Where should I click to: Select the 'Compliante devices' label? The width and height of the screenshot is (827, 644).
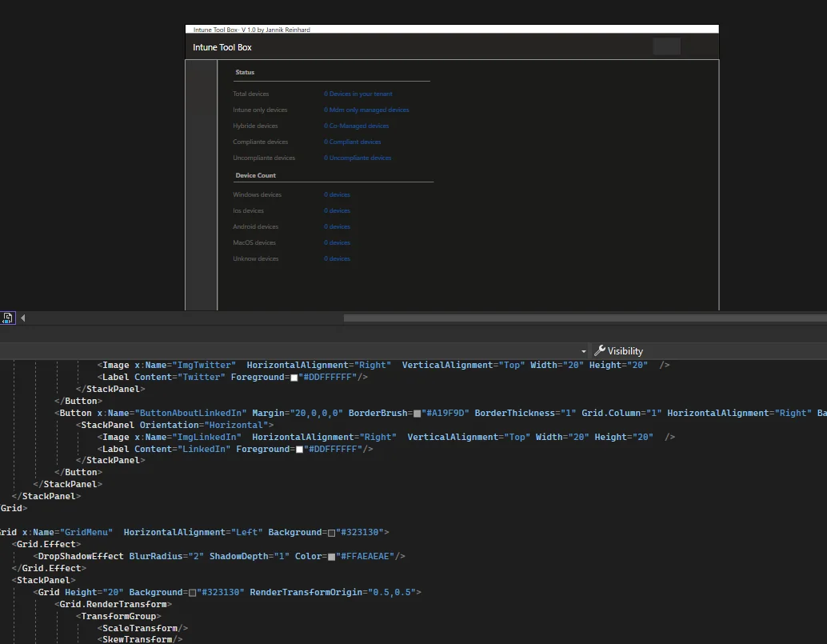click(x=261, y=142)
